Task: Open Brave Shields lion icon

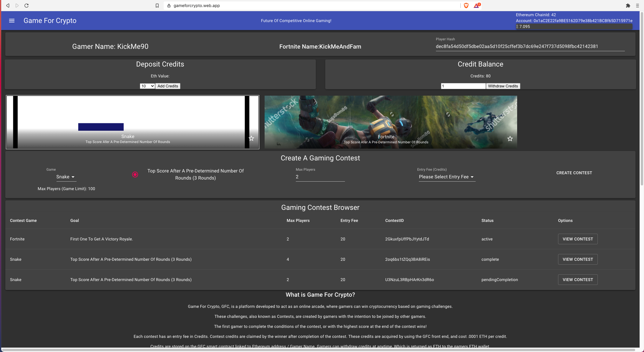Action: [x=466, y=6]
